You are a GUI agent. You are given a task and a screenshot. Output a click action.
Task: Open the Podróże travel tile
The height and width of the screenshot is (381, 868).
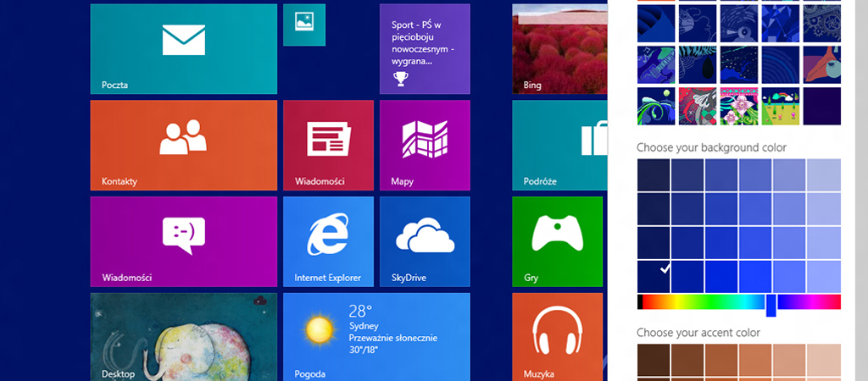(559, 146)
